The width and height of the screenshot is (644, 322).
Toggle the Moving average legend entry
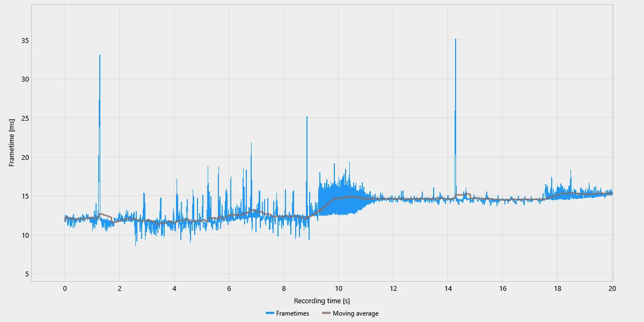coord(350,313)
